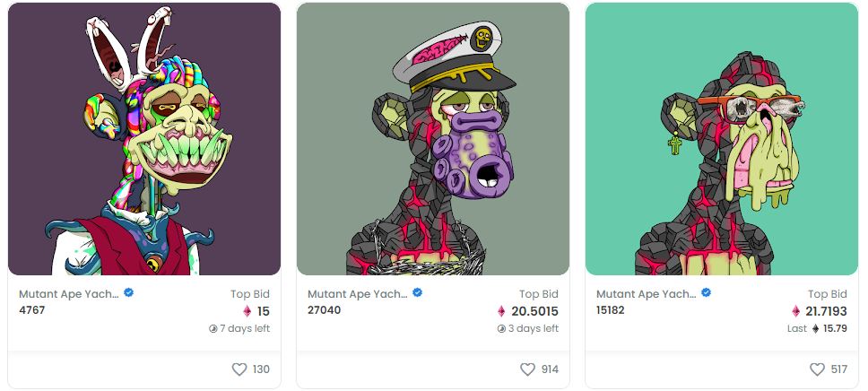
Task: Click the black Ethereum icon beside Last 15.79
Action: click(x=815, y=328)
